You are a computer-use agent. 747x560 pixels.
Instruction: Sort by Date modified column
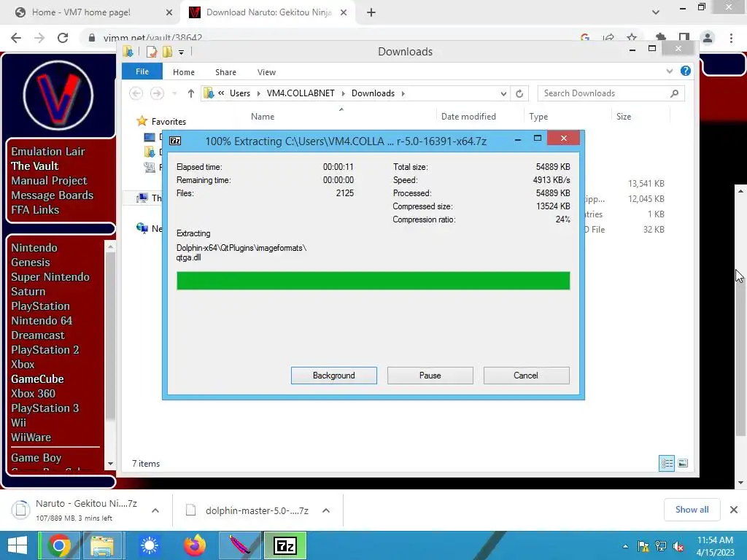tap(468, 116)
